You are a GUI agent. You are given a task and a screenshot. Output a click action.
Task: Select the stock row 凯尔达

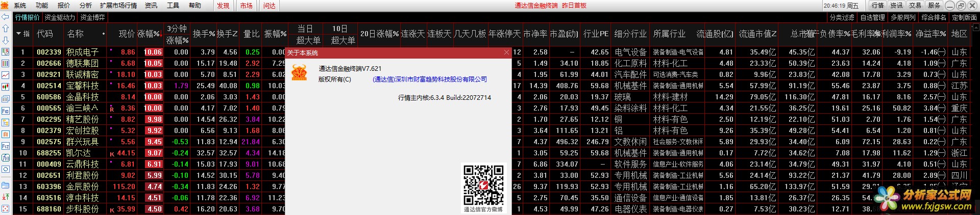pyautogui.click(x=78, y=153)
